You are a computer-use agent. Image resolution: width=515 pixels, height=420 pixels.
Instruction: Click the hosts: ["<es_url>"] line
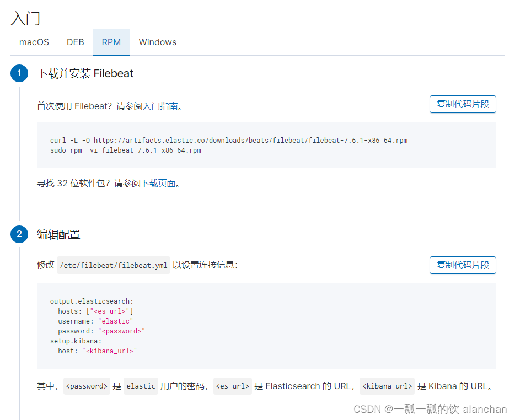point(95,311)
